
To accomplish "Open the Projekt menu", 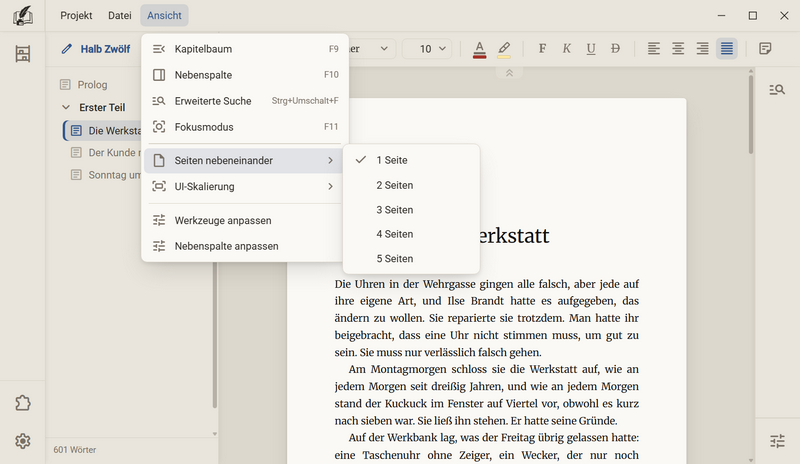I will 76,16.
